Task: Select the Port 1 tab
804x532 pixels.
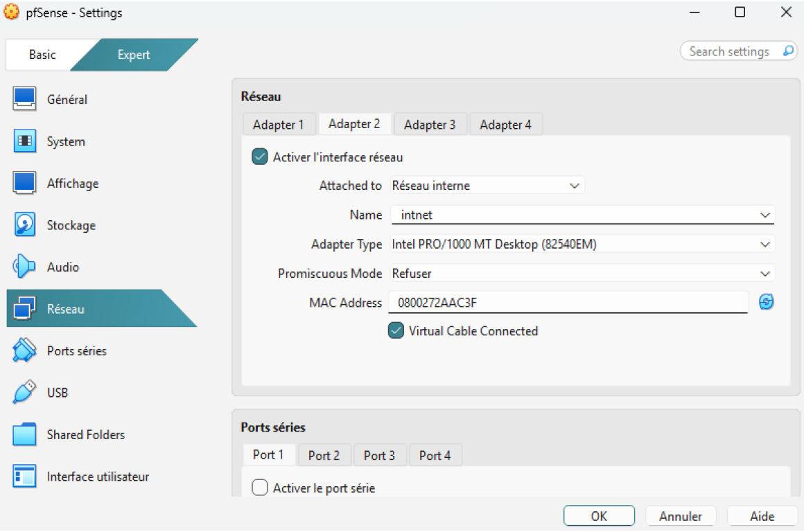Action: 268,454
